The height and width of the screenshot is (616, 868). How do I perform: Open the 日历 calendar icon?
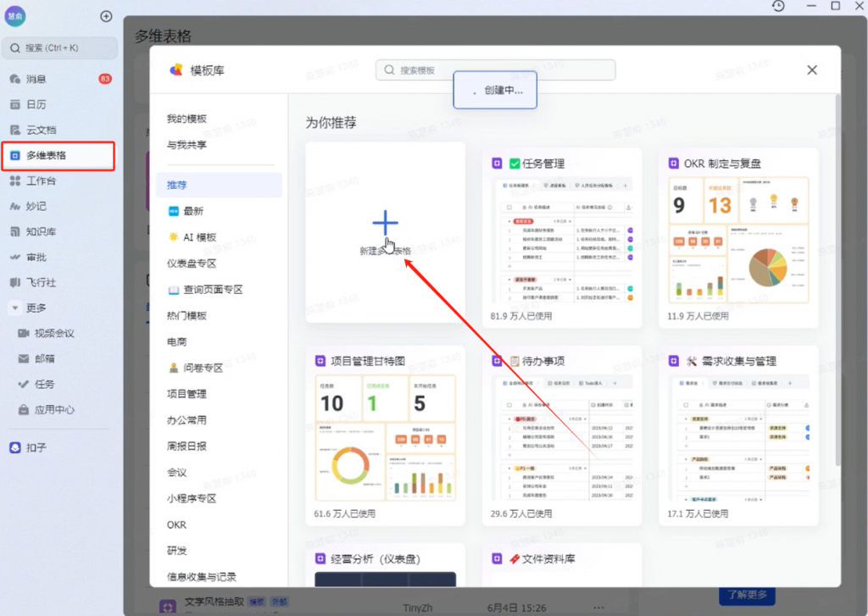(15, 104)
